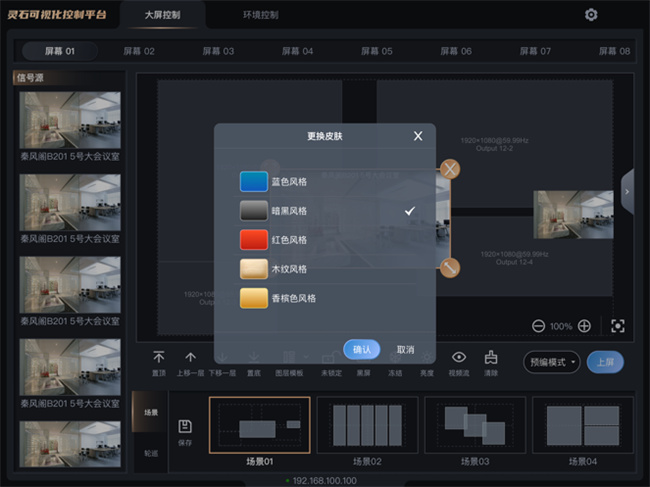Zoom in with the plus magnifier icon
650x487 pixels.
coord(584,326)
